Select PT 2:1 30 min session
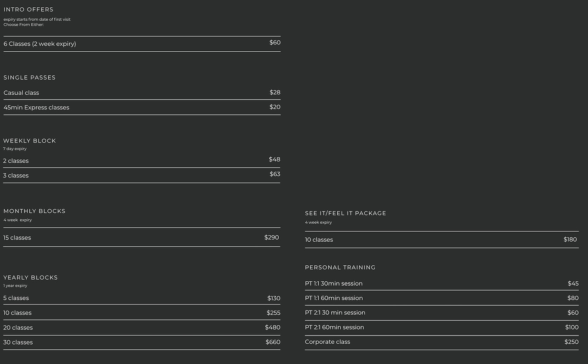The image size is (588, 364). coord(335,313)
